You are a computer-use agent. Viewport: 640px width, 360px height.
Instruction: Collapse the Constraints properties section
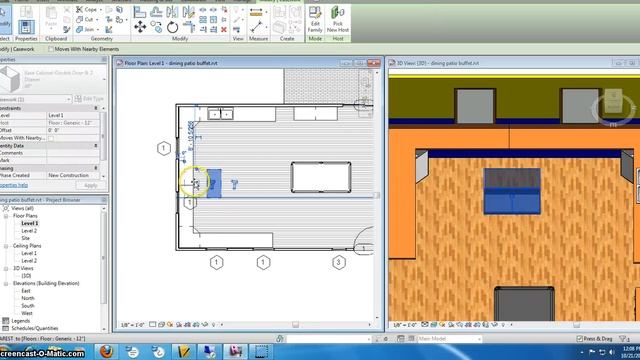pyautogui.click(x=96, y=108)
